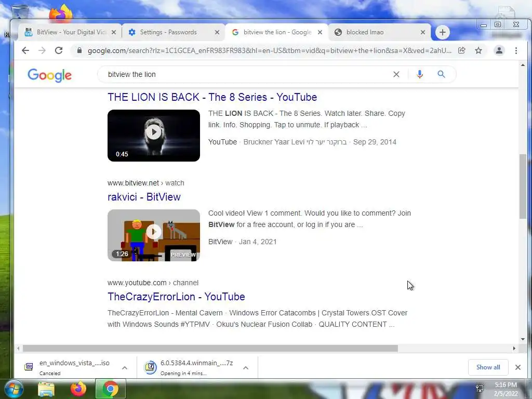Close the downloads bar
The width and height of the screenshot is (532, 399).
(518, 367)
